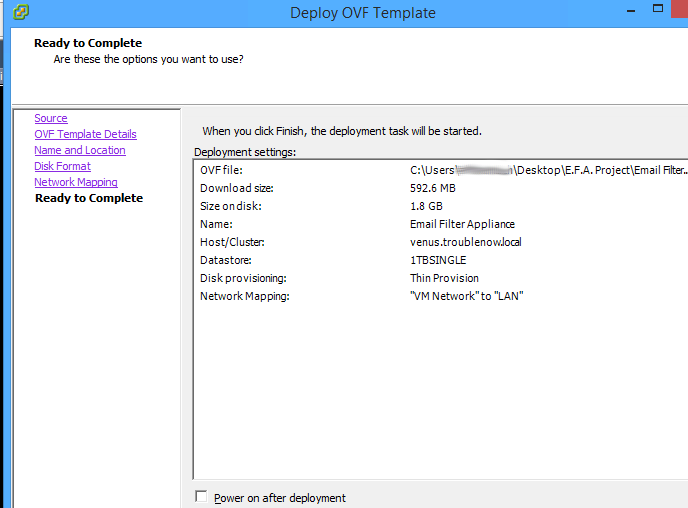Return to Name and Location step
The width and height of the screenshot is (688, 508).
[x=80, y=150]
